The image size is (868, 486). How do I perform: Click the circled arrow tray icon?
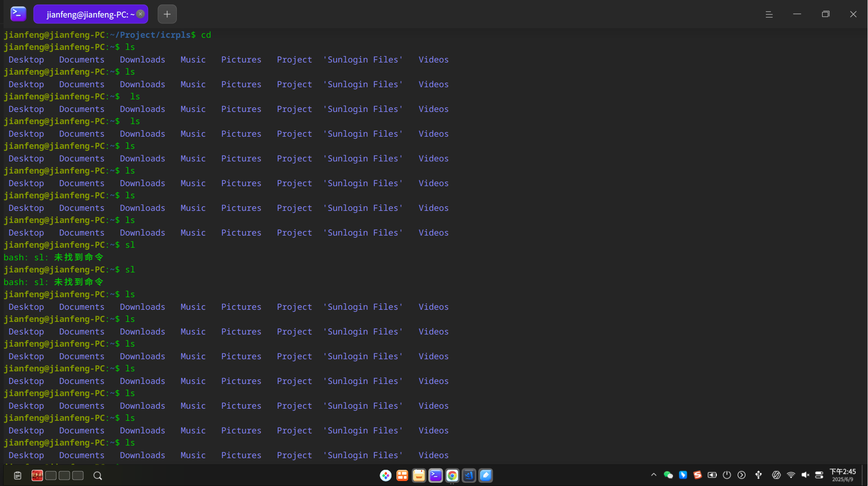click(742, 475)
